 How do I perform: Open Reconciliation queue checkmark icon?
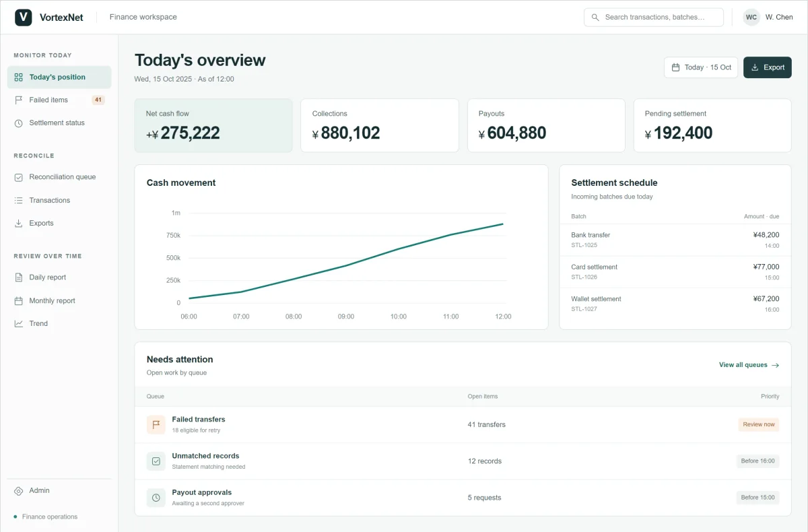(19, 177)
